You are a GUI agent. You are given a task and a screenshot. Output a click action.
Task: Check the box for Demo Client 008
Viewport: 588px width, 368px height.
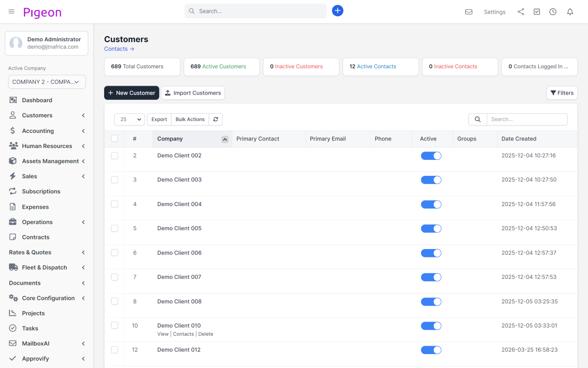(115, 301)
